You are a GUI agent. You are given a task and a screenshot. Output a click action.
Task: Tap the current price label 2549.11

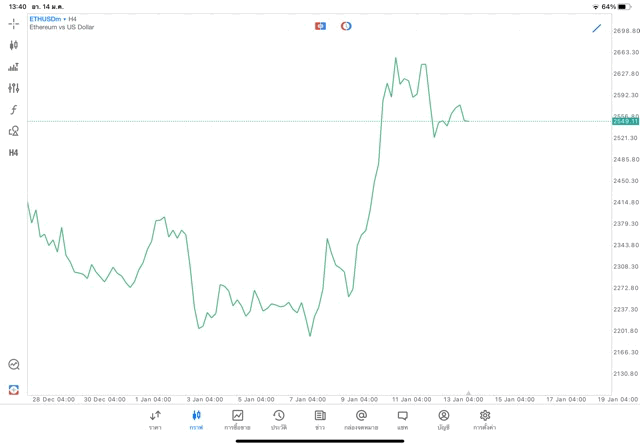point(626,121)
